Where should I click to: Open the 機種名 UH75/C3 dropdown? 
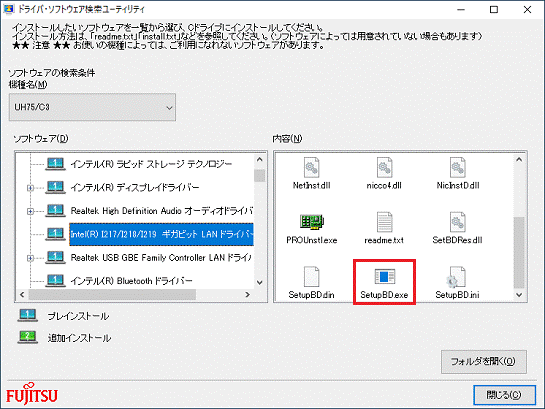pos(92,107)
